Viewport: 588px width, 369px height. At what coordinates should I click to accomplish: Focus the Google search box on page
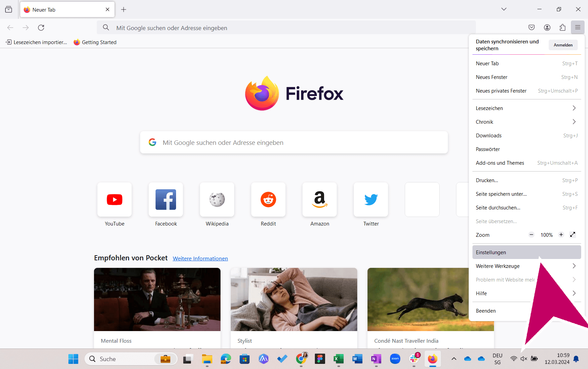(x=294, y=142)
